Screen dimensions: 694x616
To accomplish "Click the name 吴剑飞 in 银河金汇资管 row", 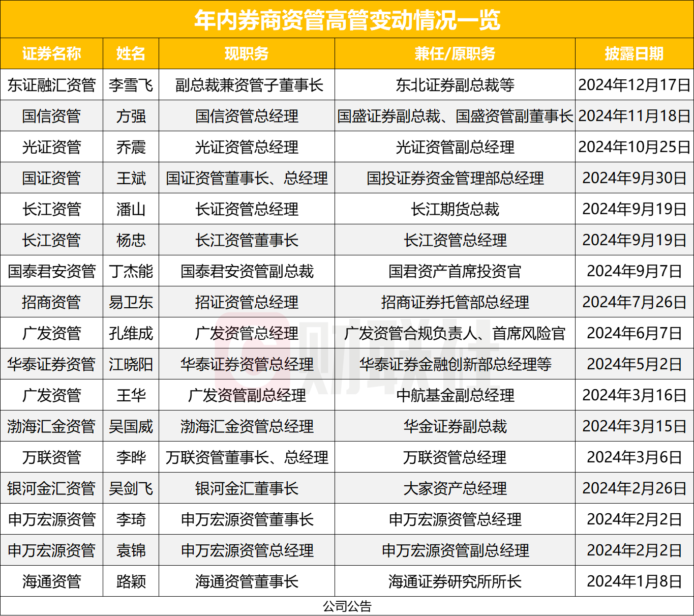I will pyautogui.click(x=131, y=488).
